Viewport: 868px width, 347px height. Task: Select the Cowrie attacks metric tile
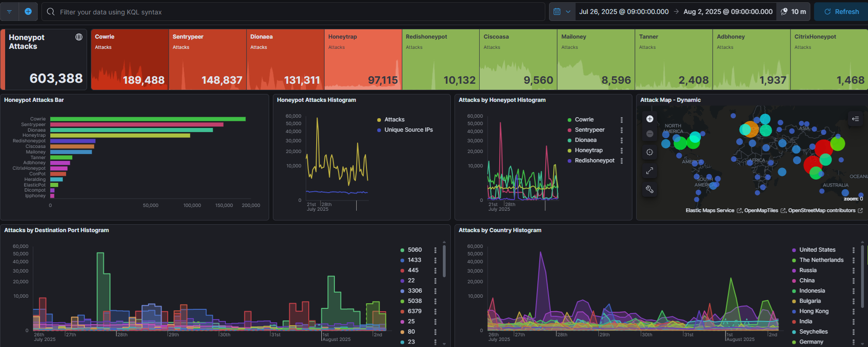point(129,60)
